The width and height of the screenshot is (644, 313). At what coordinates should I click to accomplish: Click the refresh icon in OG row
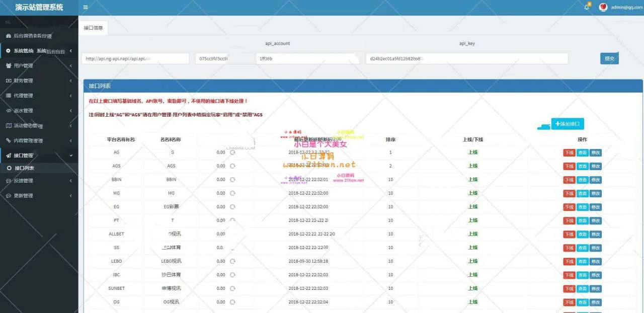click(x=232, y=302)
